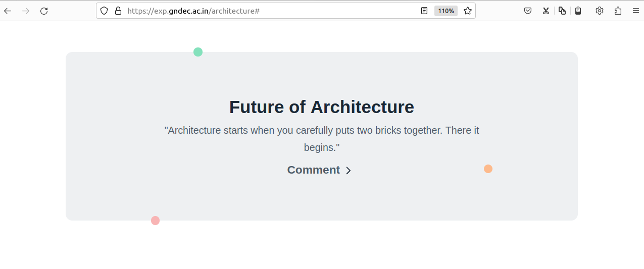
Task: Click the browser back arrow
Action: coord(8,11)
